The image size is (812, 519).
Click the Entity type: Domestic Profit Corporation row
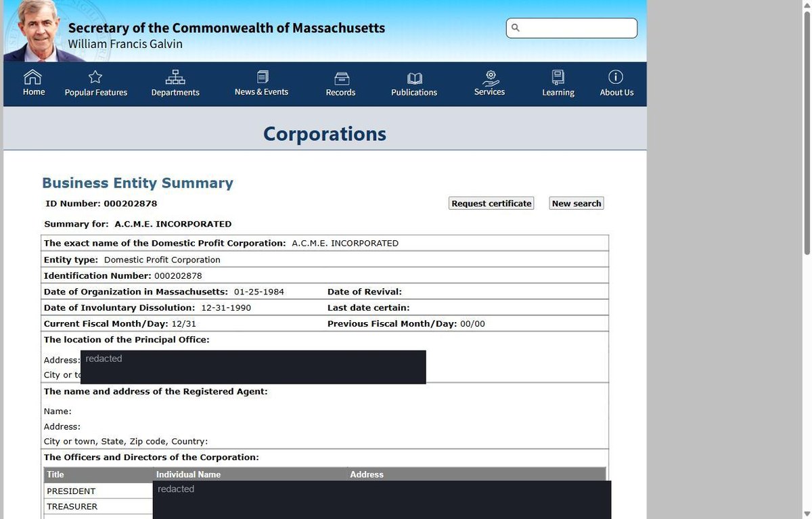pos(325,259)
